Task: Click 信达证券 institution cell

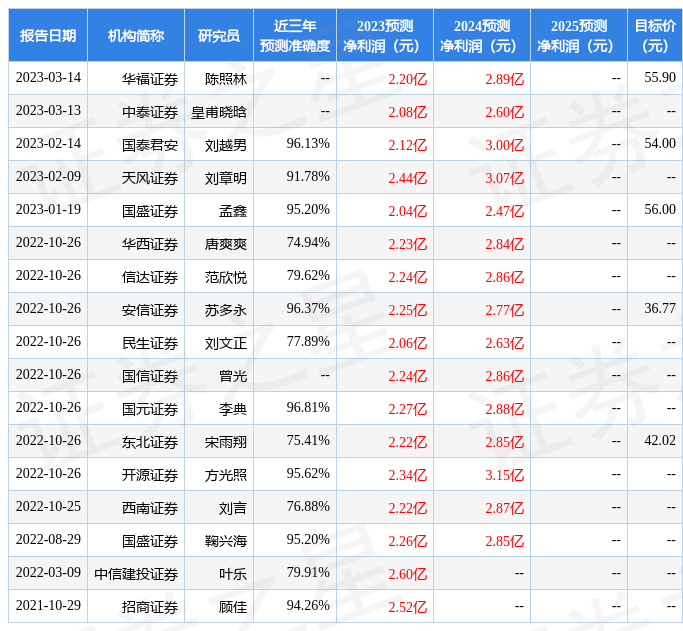Action: [150, 277]
